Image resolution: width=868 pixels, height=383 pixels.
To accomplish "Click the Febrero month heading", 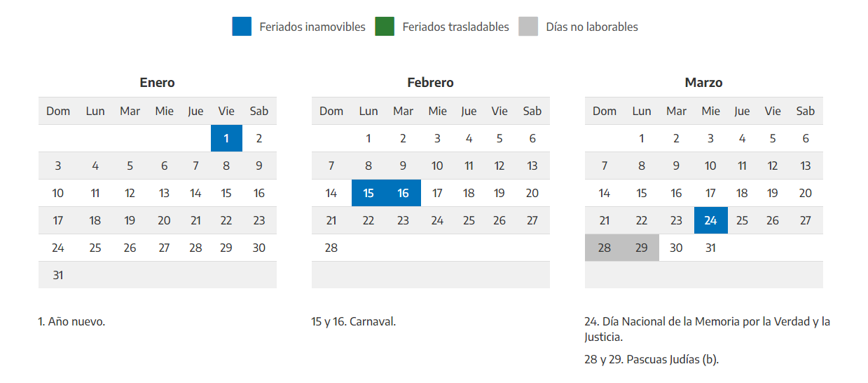I will 430,83.
